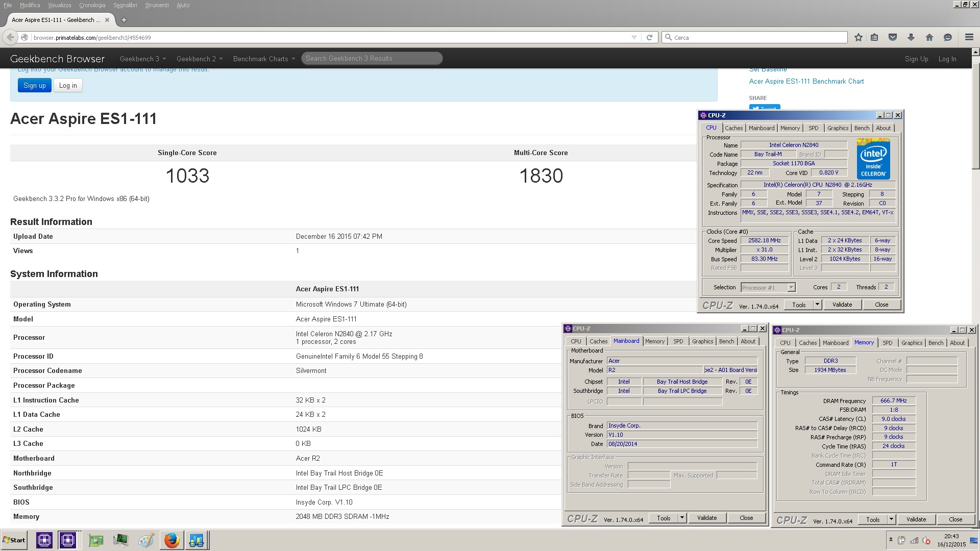
Task: Open the Processor #1 selection combo box
Action: pyautogui.click(x=768, y=287)
